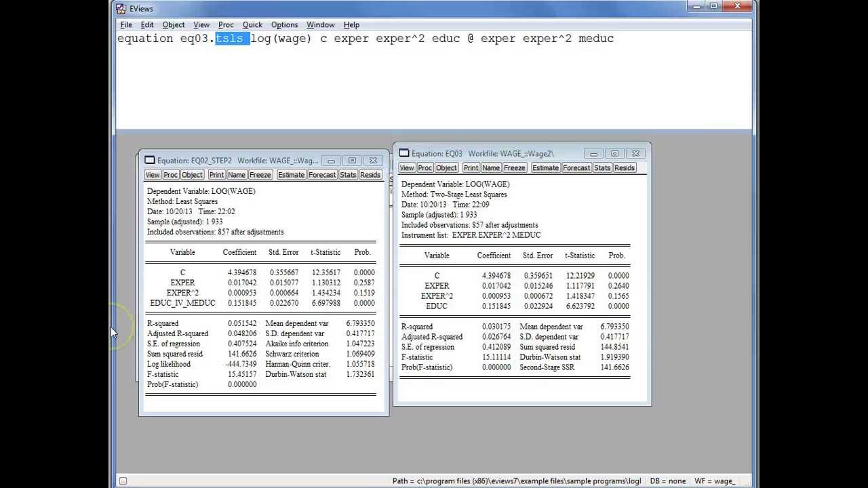Click the Estimate button in EQ03 window

click(x=545, y=168)
